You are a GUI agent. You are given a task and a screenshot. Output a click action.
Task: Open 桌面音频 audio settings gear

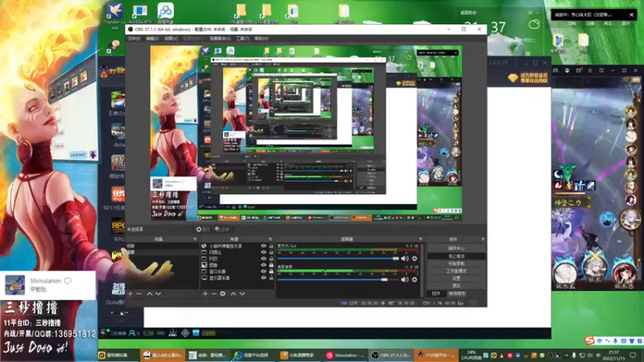point(415,279)
